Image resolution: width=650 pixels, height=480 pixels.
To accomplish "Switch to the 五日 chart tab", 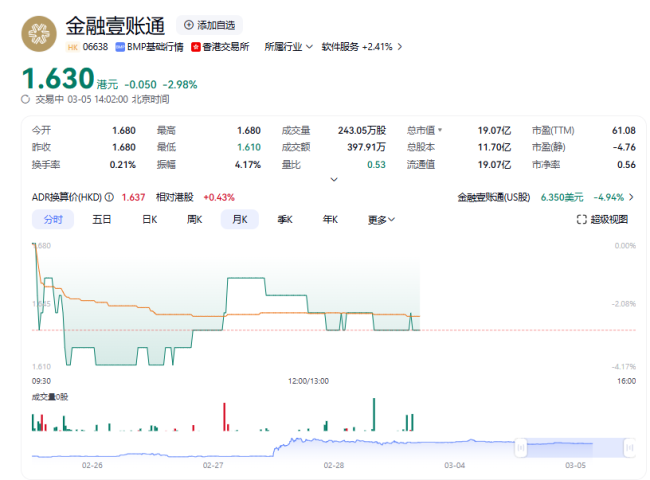I will coord(102,219).
